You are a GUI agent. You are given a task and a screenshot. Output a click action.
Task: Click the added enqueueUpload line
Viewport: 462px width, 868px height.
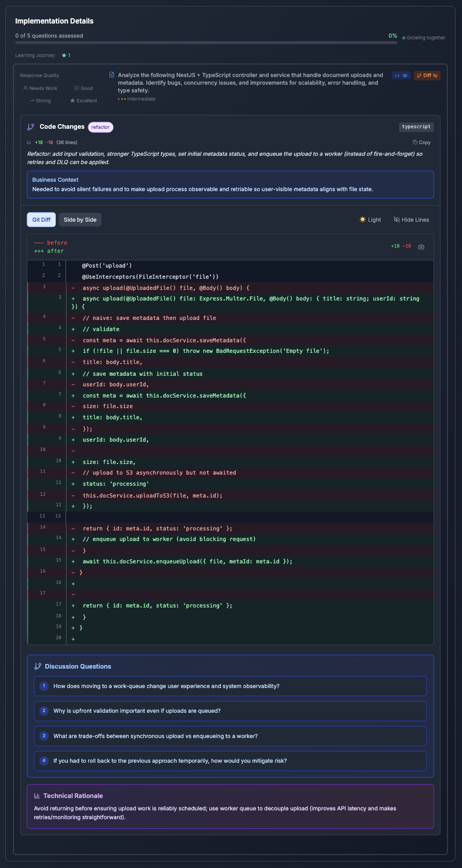230,561
